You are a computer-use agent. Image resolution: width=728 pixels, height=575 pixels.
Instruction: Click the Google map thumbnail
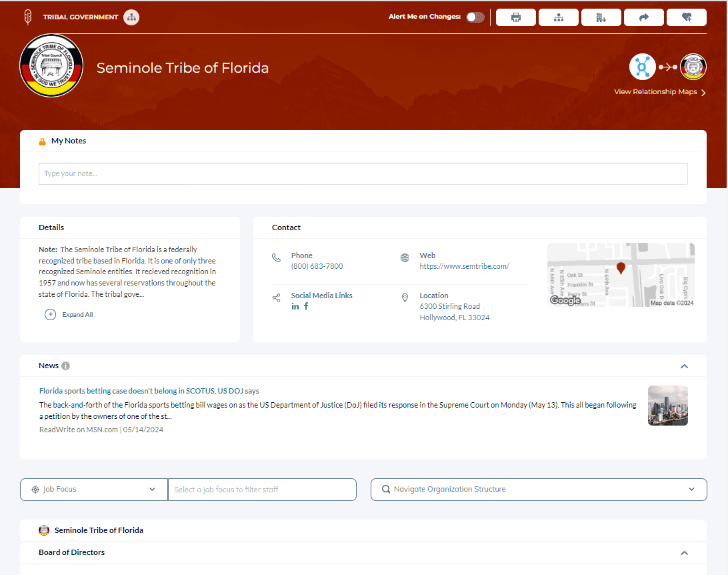click(x=621, y=275)
